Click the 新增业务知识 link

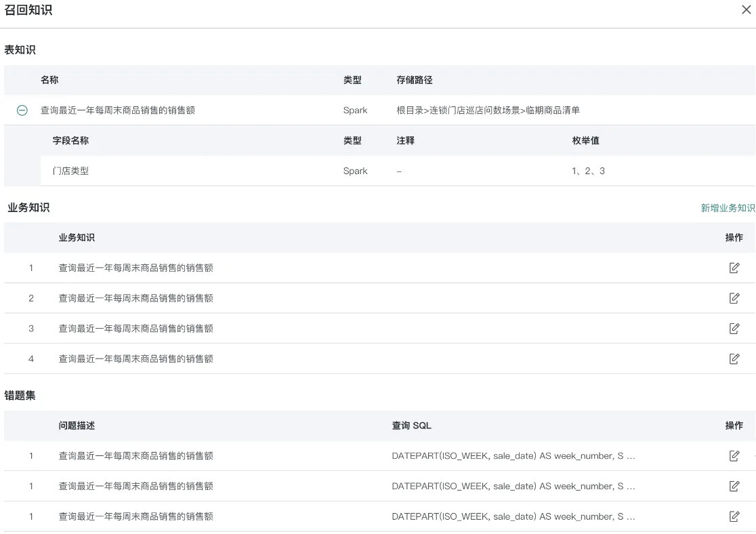click(x=728, y=208)
